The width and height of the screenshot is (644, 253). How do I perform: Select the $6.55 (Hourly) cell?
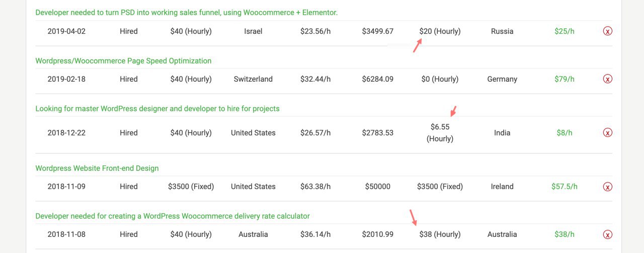click(x=440, y=133)
